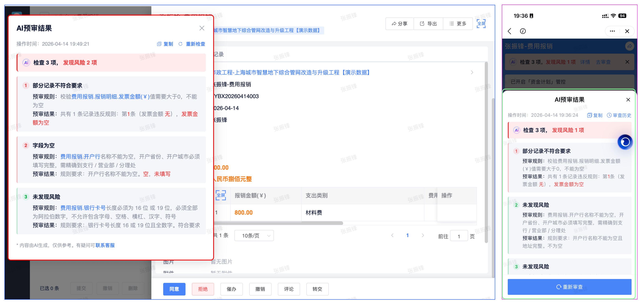Image resolution: width=644 pixels, height=304 pixels.
Task: Expand the 市政工程 project row chevron
Action: pyautogui.click(x=472, y=73)
